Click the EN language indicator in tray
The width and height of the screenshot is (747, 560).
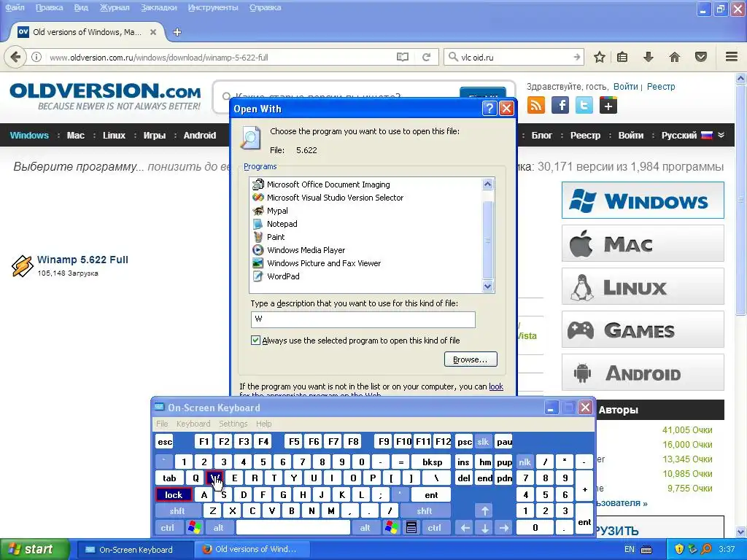pos(629,550)
